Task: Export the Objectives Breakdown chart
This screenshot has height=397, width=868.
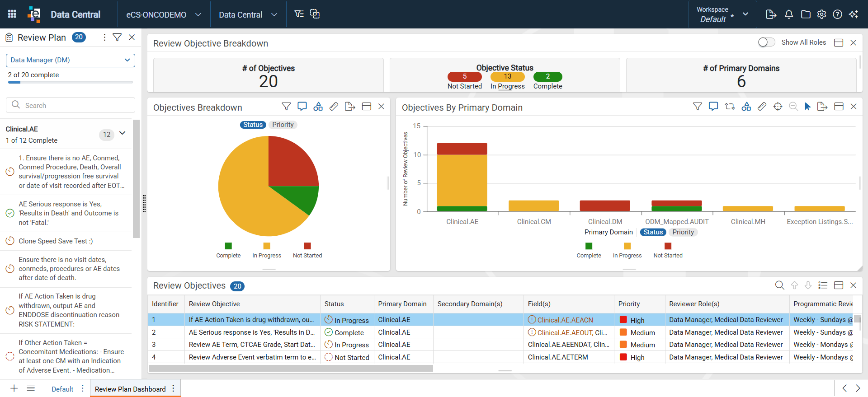Action: click(x=350, y=107)
